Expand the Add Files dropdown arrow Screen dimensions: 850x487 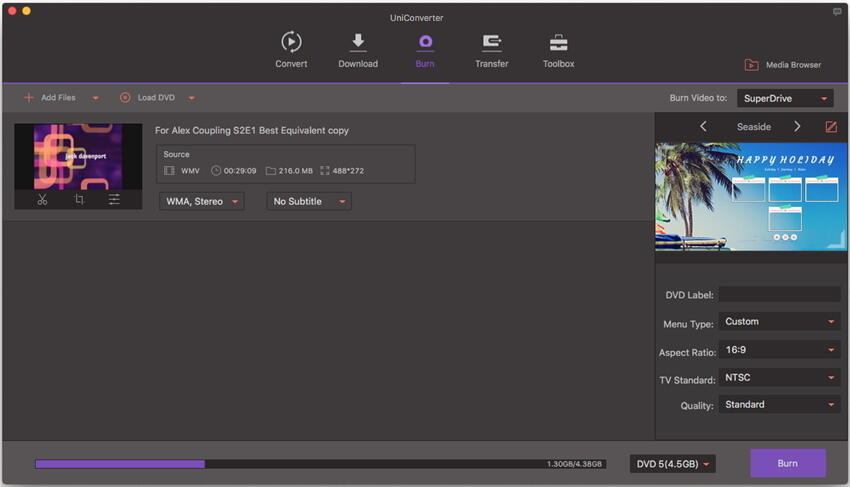pos(95,98)
